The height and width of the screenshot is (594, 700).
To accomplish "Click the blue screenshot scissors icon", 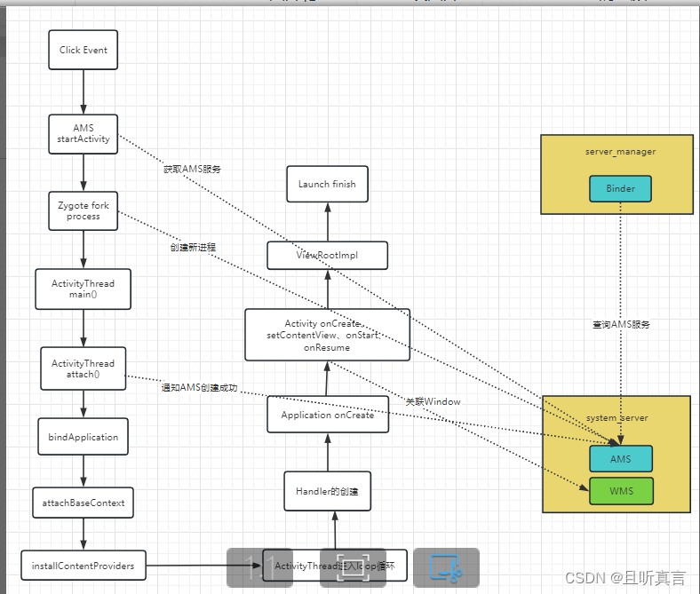I will (446, 567).
